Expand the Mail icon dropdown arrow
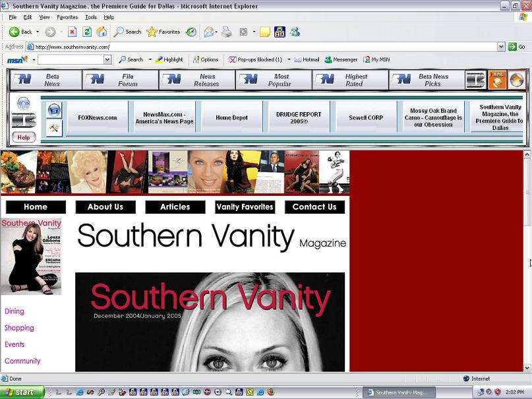The height and width of the screenshot is (399, 532). click(x=216, y=32)
